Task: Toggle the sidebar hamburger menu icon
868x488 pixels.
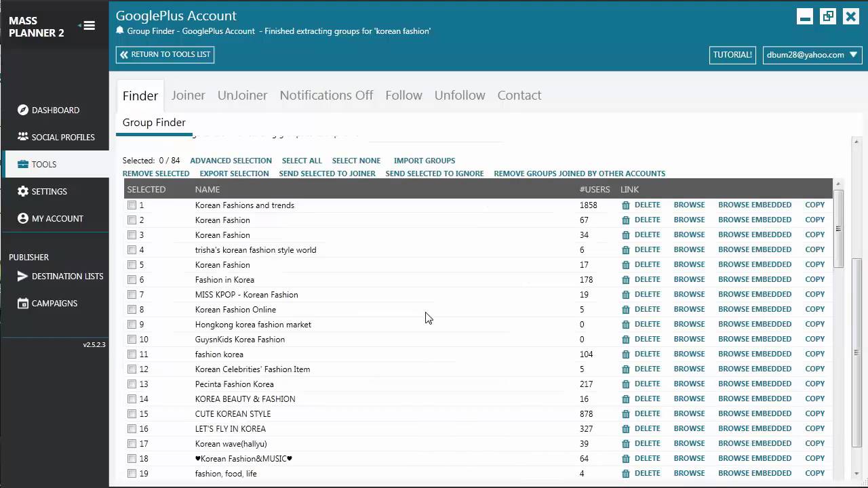Action: pos(90,26)
